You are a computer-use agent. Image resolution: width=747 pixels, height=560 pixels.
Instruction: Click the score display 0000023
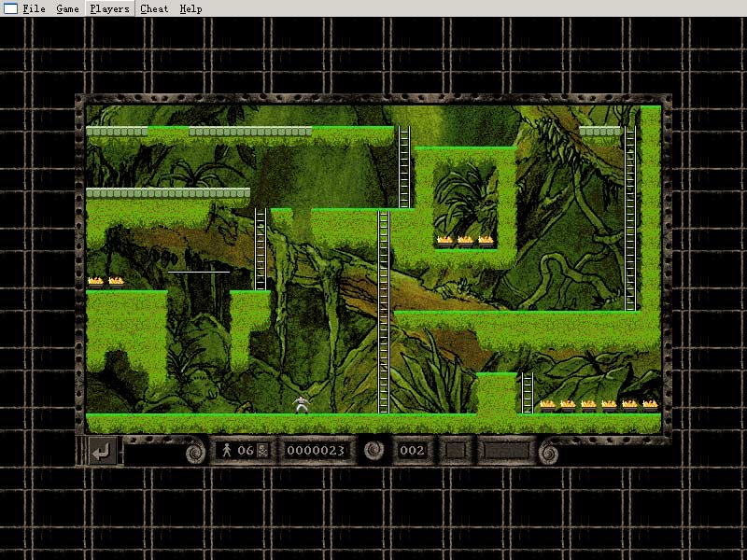tap(316, 451)
